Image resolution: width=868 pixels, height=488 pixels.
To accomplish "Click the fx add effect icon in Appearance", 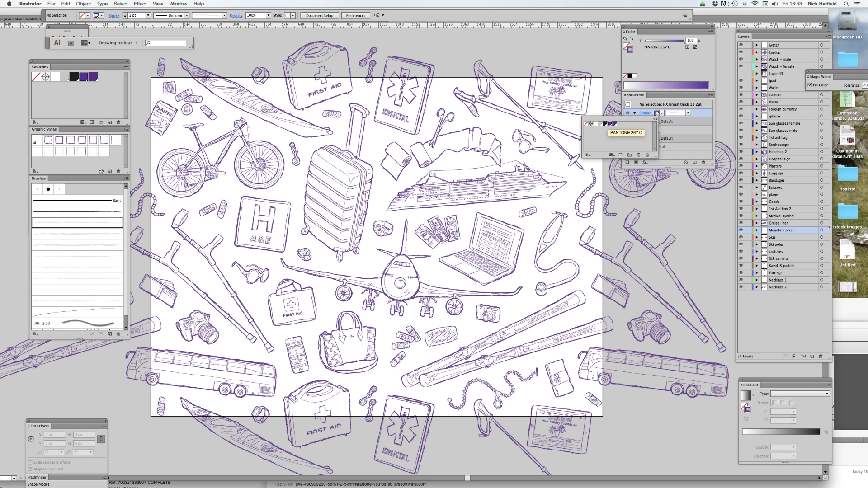I will 645,163.
